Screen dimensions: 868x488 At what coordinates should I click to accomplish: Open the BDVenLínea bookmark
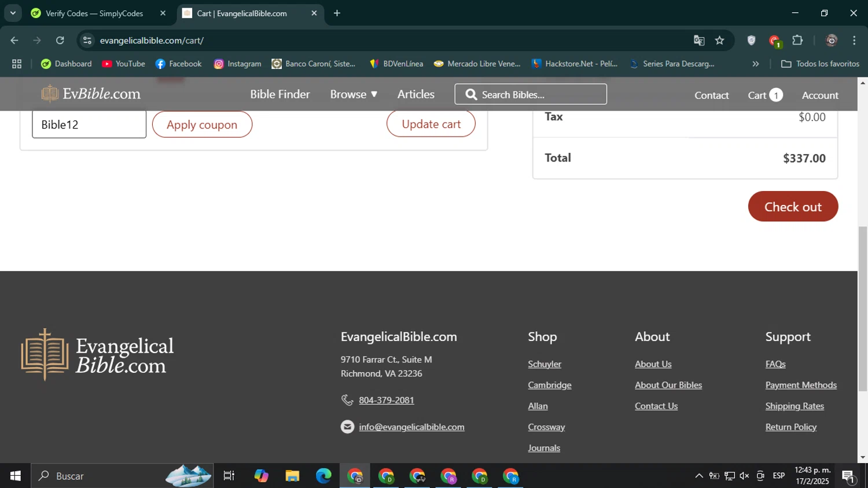[396, 64]
